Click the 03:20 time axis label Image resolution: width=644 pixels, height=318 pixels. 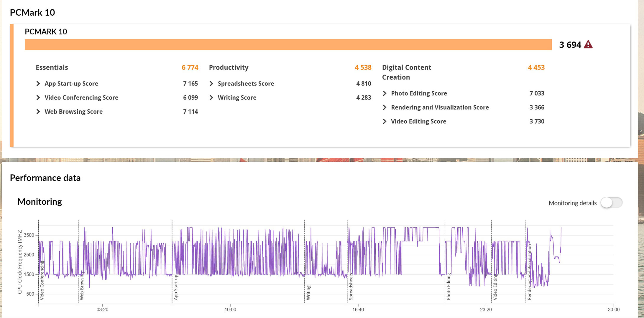[x=102, y=309]
